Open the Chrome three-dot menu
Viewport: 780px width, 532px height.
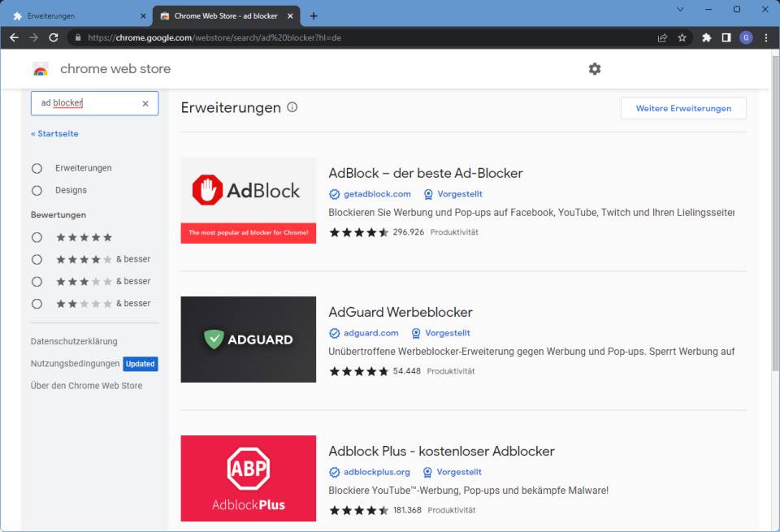[x=766, y=38]
